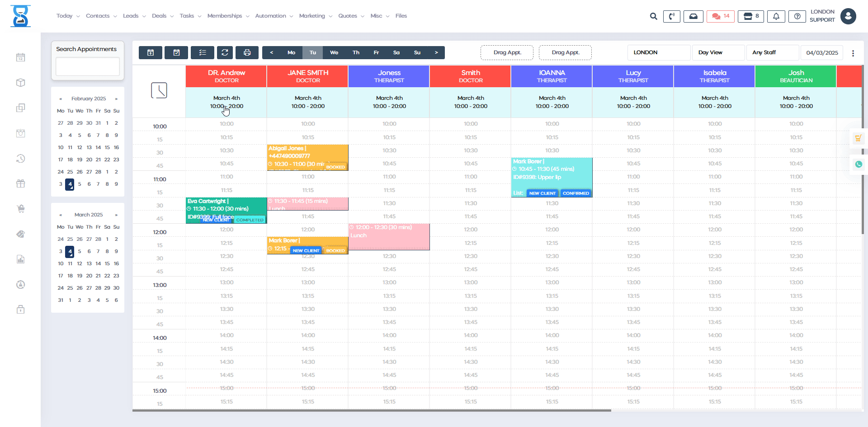Click the reports chart icon in the left sidebar

tap(20, 259)
